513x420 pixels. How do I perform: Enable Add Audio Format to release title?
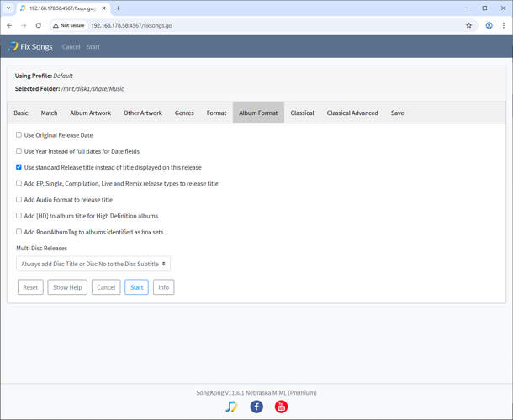[x=19, y=199]
